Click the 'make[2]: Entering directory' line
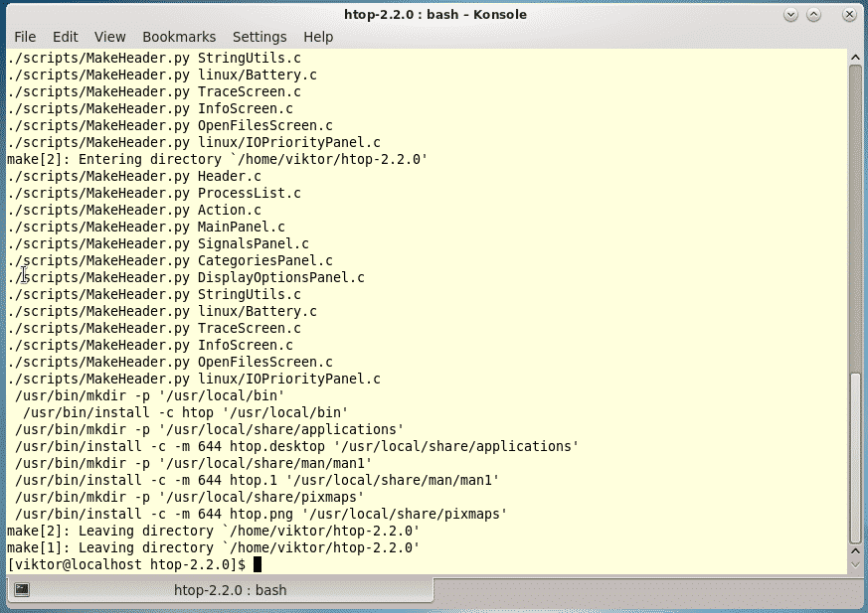Viewport: 868px width, 613px height. (217, 159)
